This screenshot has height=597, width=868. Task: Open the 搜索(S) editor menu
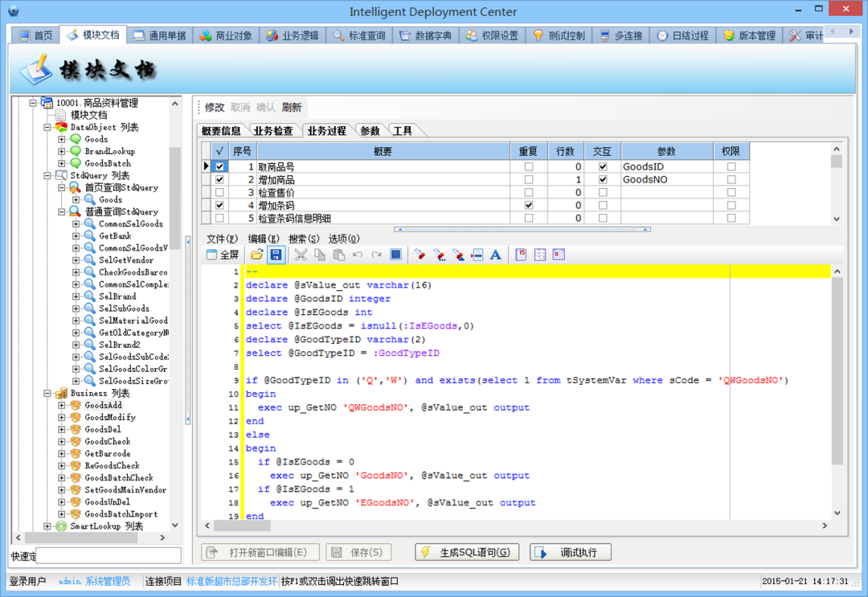click(x=303, y=239)
